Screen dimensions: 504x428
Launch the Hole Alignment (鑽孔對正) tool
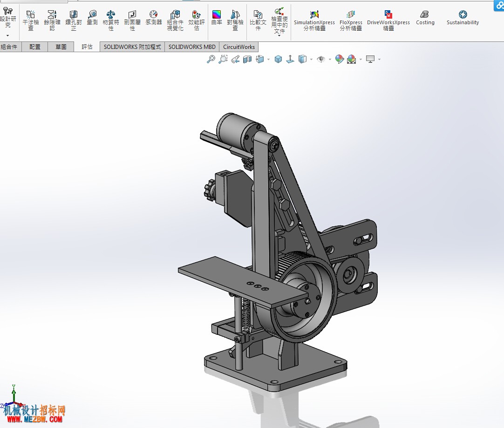(x=74, y=20)
